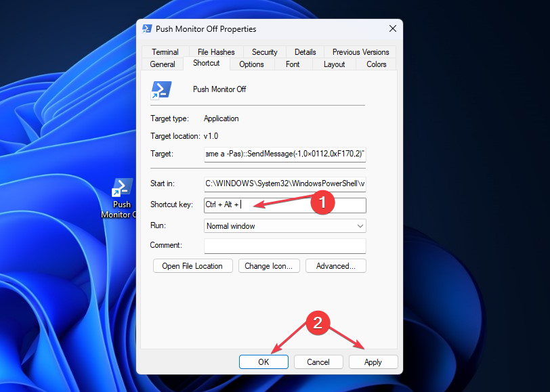Click the Cancel button

(x=318, y=362)
